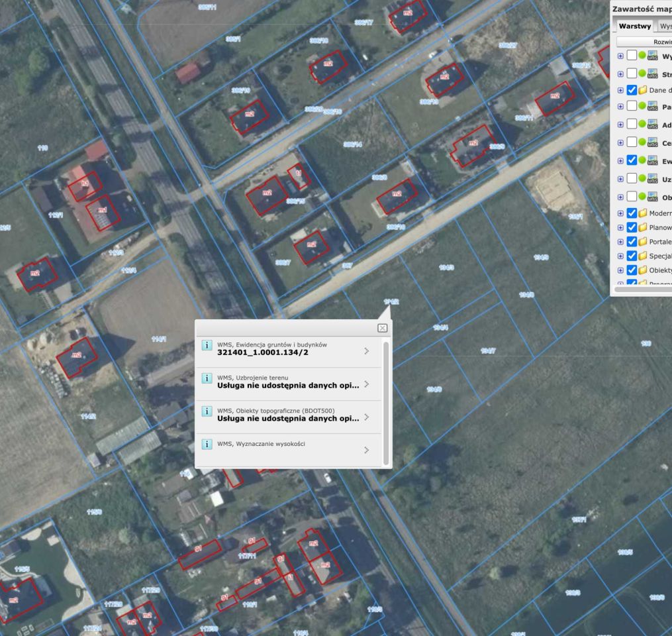
Task: Click the yellow folder icon of Dane layer
Action: tap(643, 90)
